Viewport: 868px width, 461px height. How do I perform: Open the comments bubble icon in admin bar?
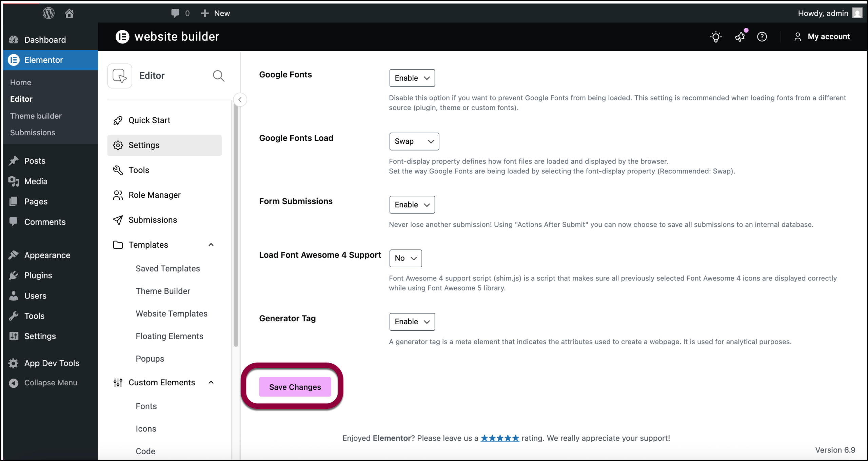(175, 13)
